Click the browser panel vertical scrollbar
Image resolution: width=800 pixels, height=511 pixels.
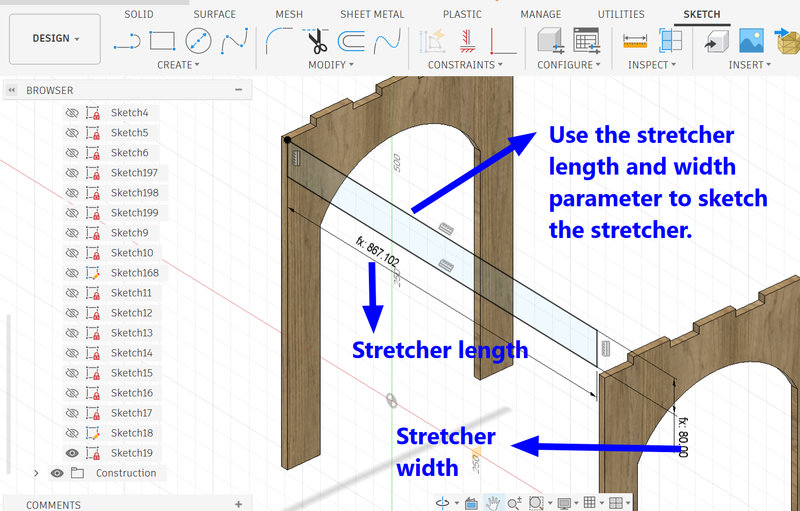(8, 393)
